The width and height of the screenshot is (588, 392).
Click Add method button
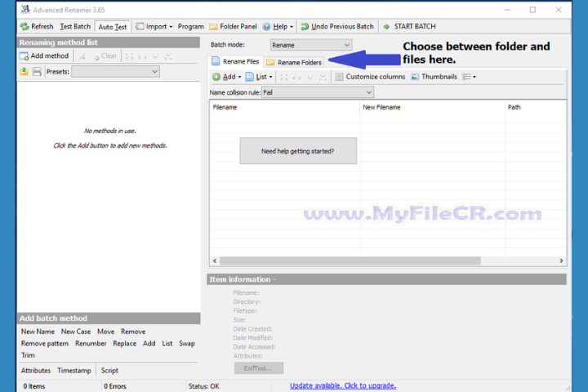[x=45, y=56]
